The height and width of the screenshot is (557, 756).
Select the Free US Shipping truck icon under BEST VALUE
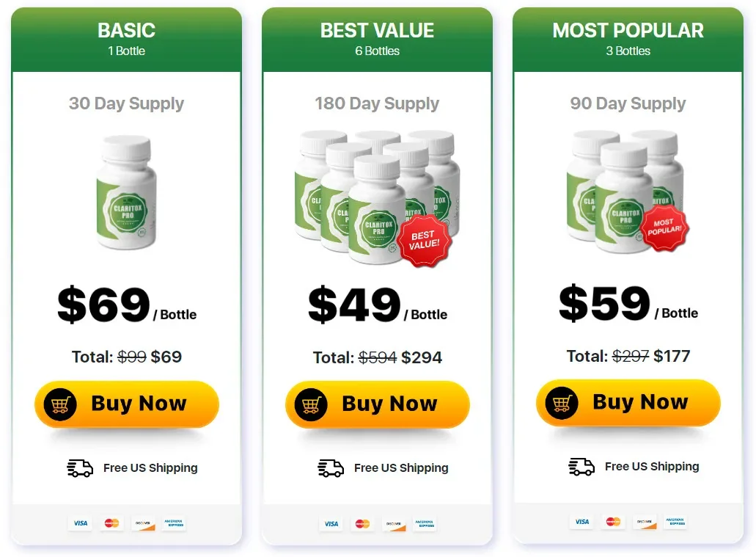330,467
